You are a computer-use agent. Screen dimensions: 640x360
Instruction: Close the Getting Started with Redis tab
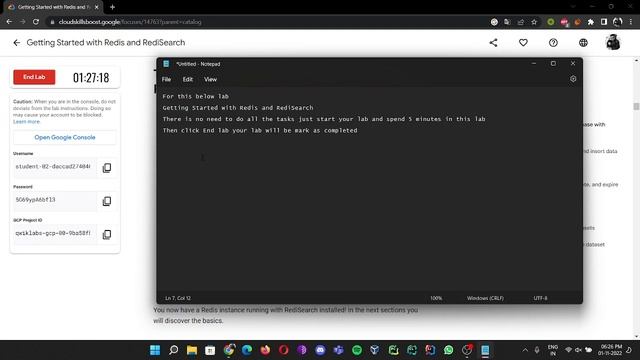coord(97,7)
